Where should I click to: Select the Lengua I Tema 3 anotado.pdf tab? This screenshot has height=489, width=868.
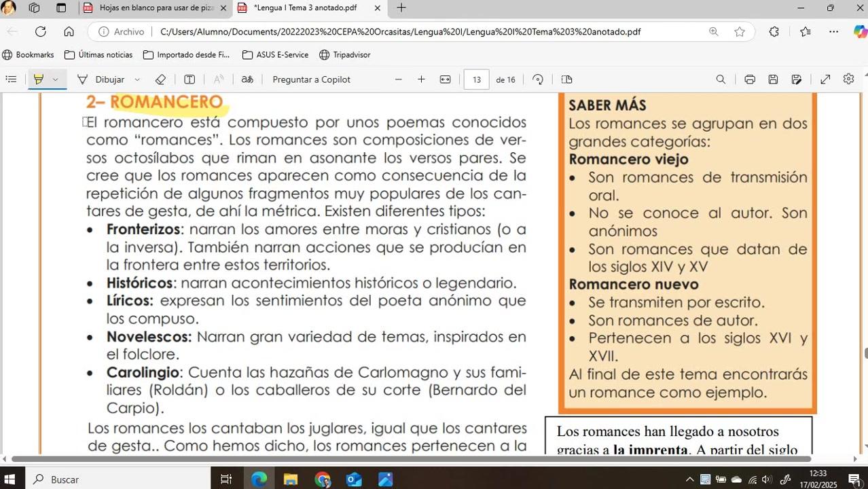pyautogui.click(x=309, y=8)
